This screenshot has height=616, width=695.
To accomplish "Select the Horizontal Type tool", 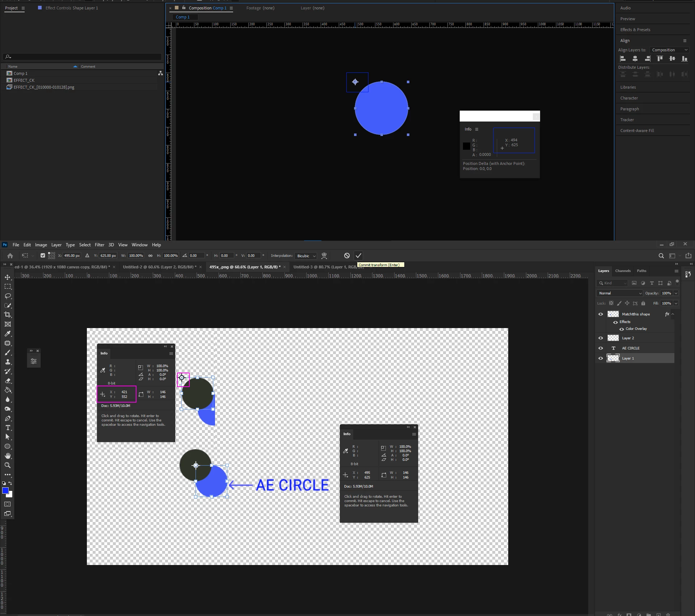I will (8, 428).
